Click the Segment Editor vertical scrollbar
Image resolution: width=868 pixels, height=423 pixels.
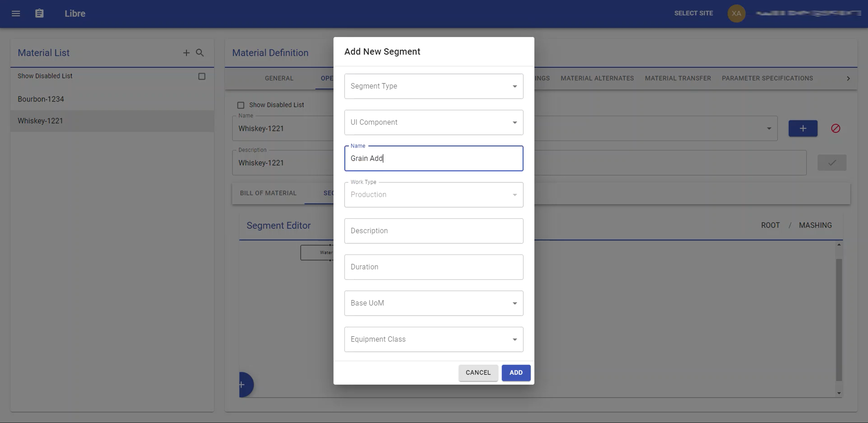[839, 320]
